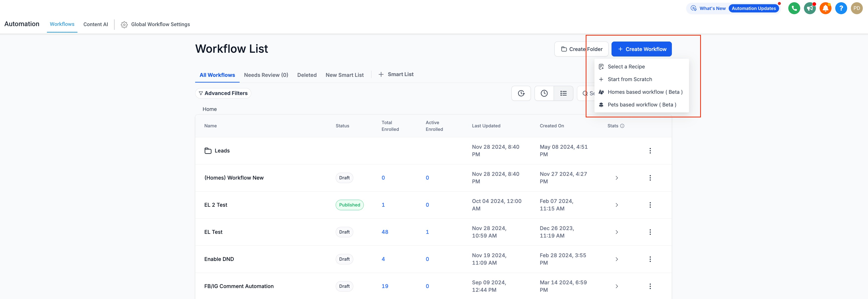Open the PD profile avatar
This screenshot has height=299, width=868.
point(857,8)
